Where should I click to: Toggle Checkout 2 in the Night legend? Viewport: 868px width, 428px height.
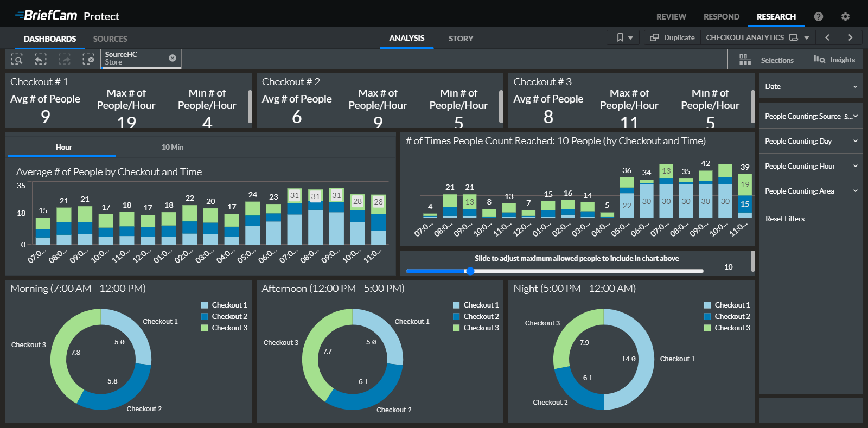727,316
